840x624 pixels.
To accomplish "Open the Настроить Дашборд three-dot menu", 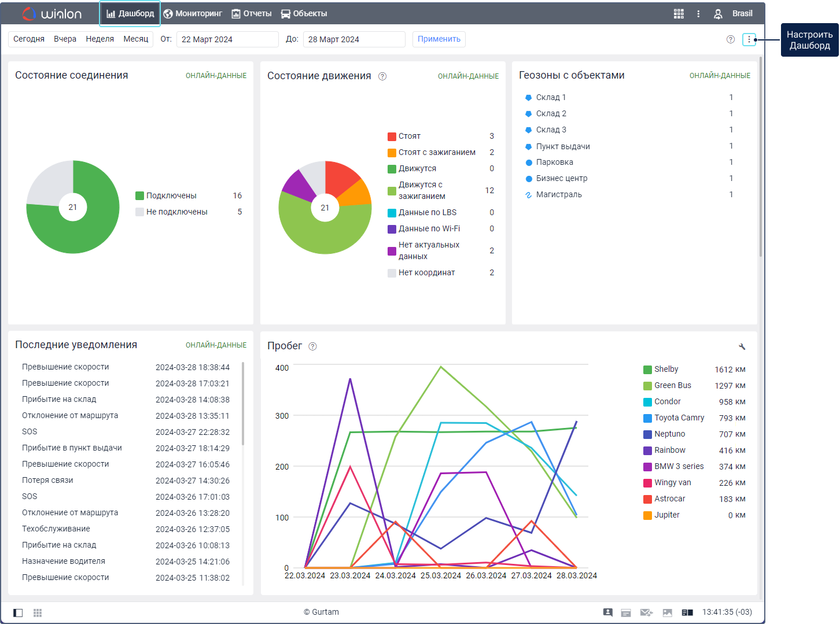I will click(749, 39).
